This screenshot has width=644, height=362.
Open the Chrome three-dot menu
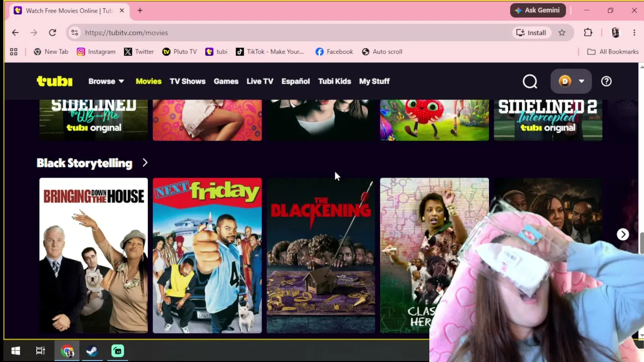[x=634, y=33]
